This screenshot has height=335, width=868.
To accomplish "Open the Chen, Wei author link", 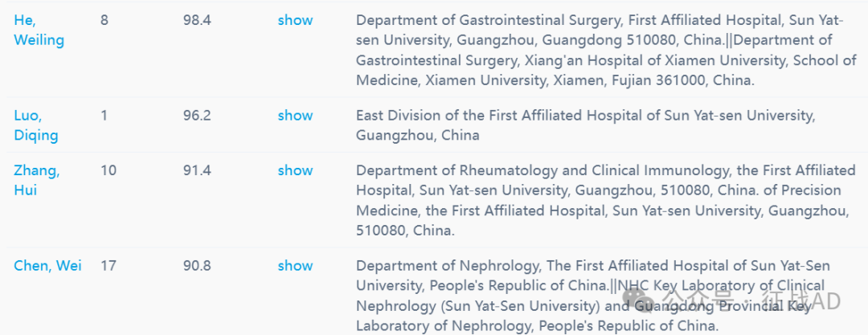I will pos(47,266).
